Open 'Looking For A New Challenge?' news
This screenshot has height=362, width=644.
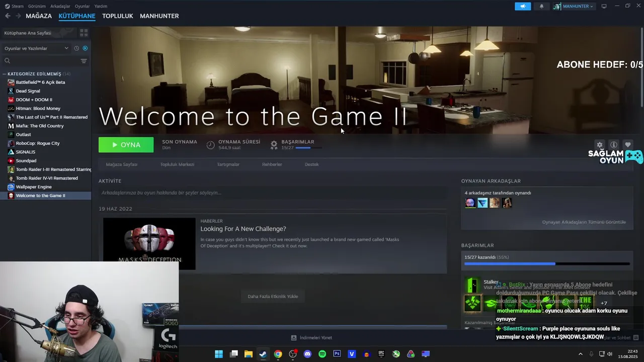[243, 229]
